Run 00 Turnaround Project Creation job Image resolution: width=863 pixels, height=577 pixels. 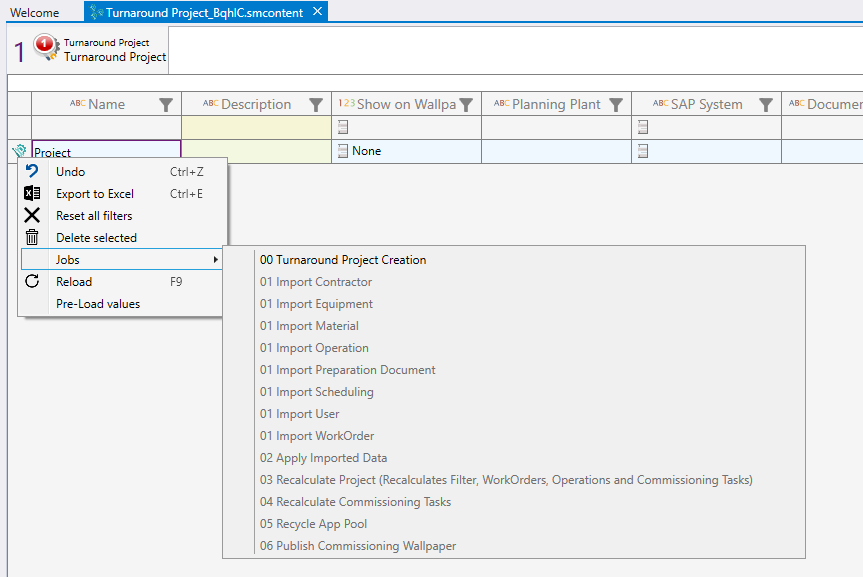343,260
